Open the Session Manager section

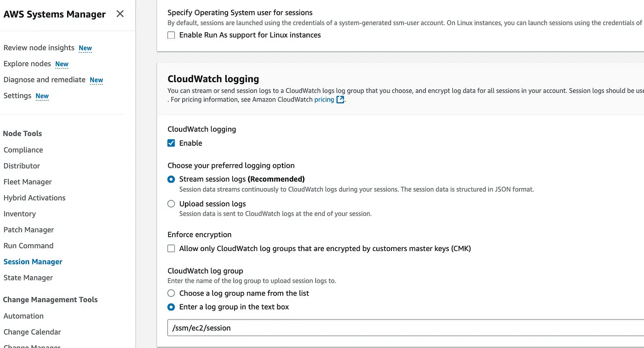pyautogui.click(x=32, y=262)
